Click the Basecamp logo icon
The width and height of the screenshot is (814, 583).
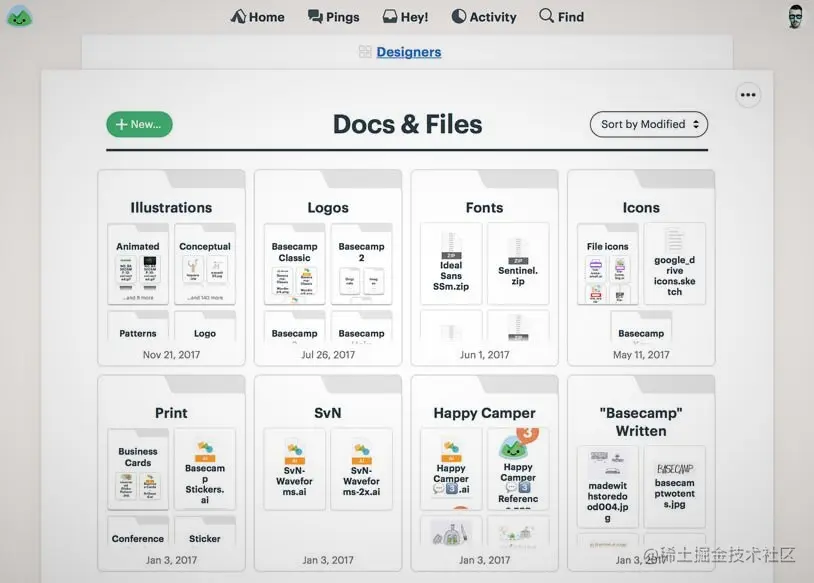19,17
